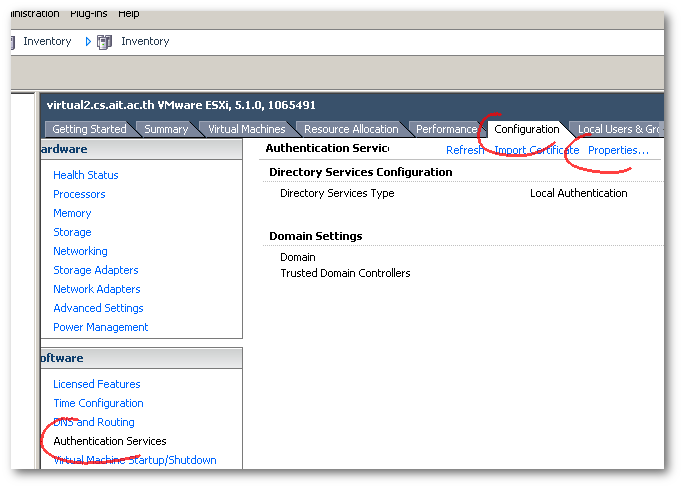Click the Refresh link
683x488 pixels.
pyautogui.click(x=465, y=150)
